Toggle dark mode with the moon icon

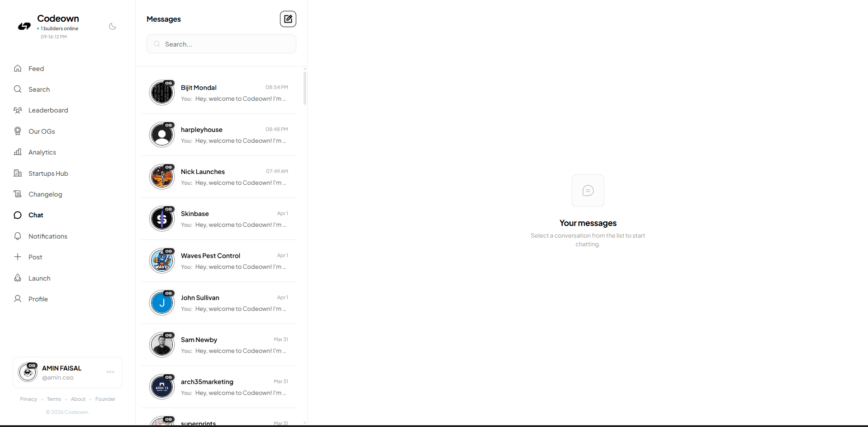(x=112, y=26)
